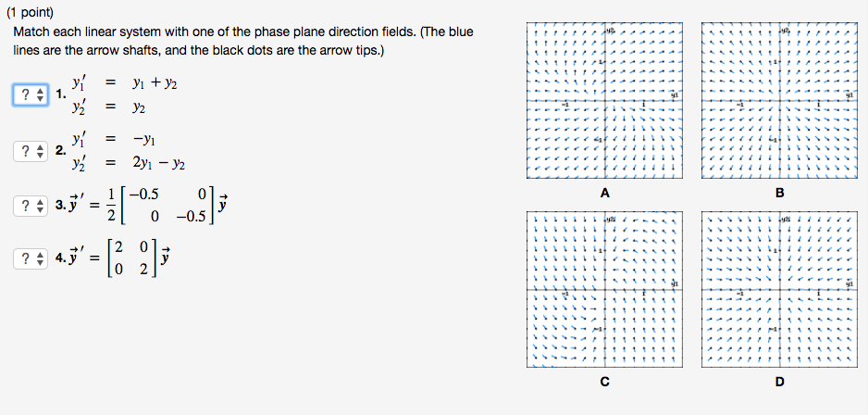
Task: Click the y1 axis label in plot B
Action: click(x=849, y=95)
